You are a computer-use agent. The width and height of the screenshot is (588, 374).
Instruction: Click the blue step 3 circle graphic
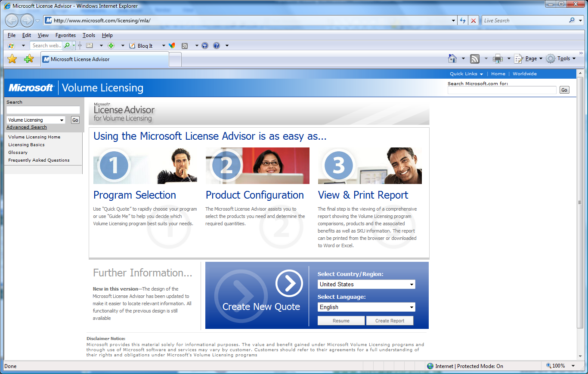339,165
